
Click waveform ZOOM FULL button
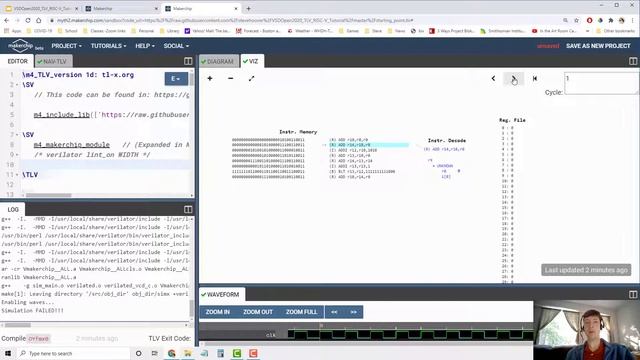(x=301, y=312)
